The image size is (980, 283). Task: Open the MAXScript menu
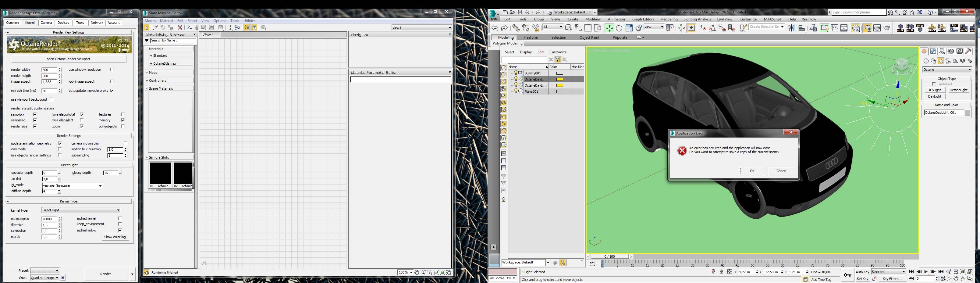coord(772,20)
